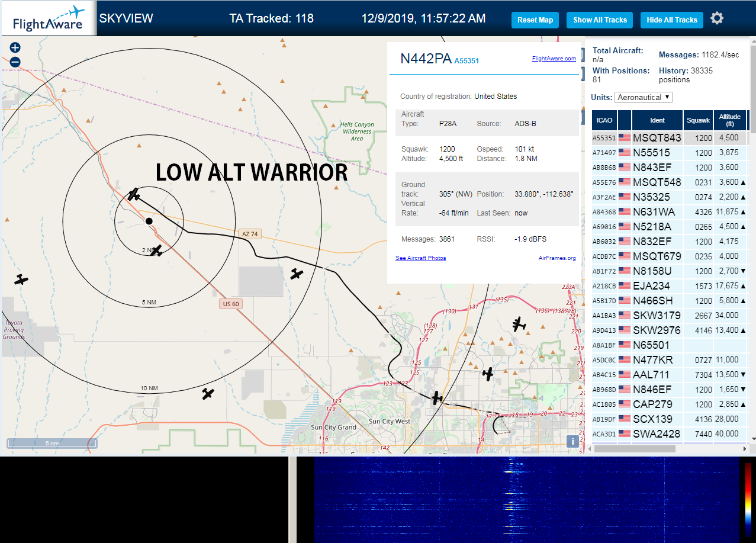This screenshot has height=543, width=756.
Task: Sort table by Squawk column header
Action: click(698, 120)
